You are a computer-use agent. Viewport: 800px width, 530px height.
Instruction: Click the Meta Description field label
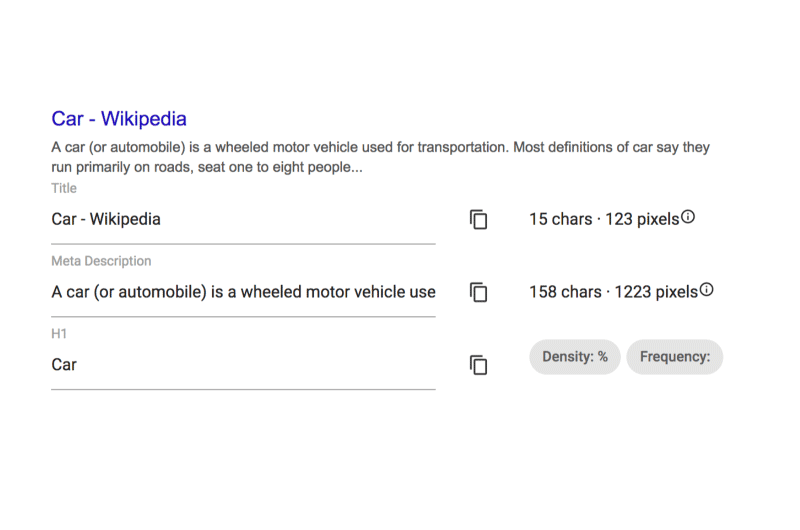pyautogui.click(x=101, y=261)
